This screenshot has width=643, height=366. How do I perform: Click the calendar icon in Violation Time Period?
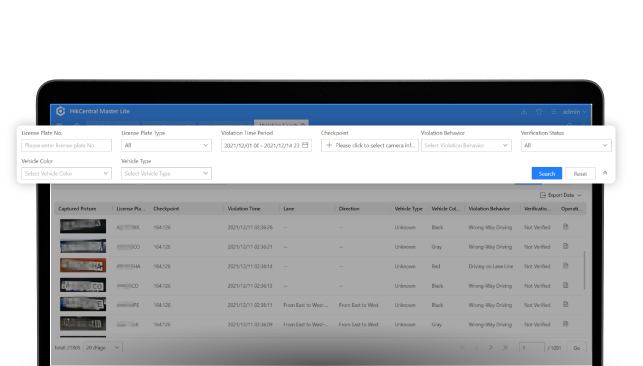305,145
